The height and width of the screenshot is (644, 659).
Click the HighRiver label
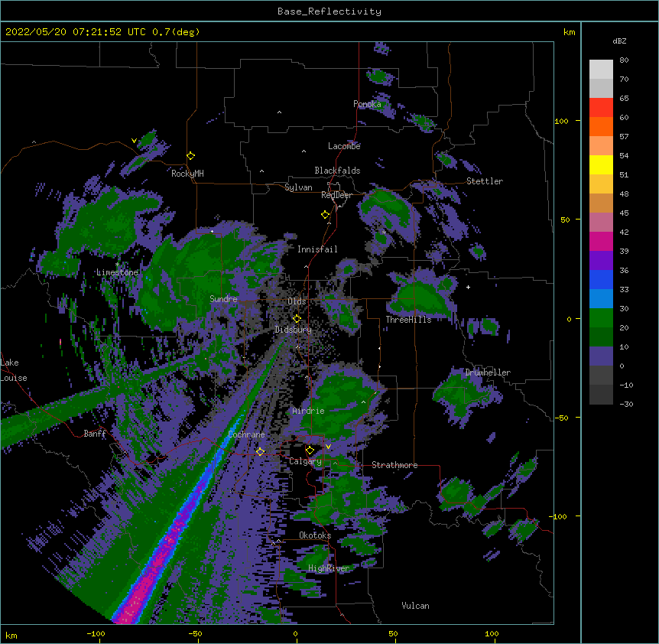tap(329, 568)
